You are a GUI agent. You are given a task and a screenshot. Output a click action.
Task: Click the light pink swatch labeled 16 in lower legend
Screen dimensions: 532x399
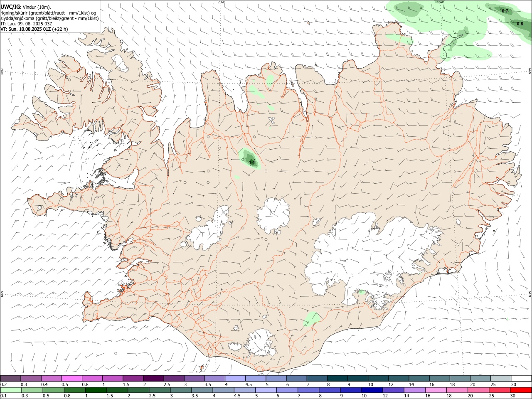(436, 390)
